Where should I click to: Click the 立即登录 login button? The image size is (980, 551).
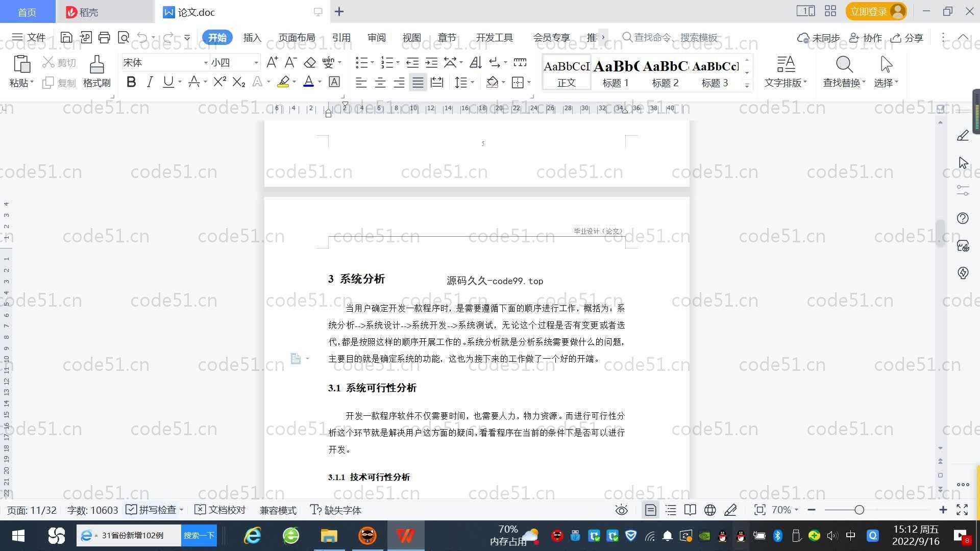(869, 11)
